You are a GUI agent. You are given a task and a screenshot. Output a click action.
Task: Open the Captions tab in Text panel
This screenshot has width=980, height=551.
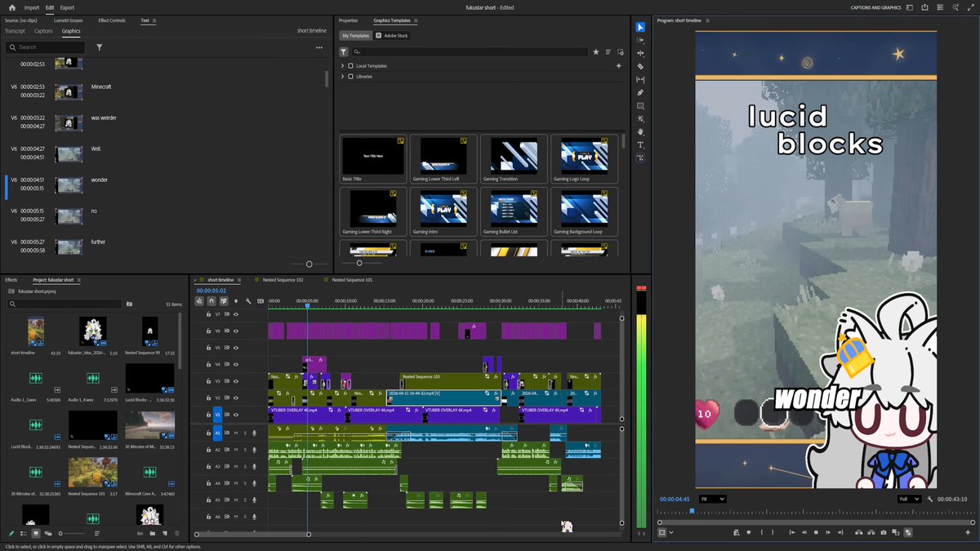pos(43,31)
